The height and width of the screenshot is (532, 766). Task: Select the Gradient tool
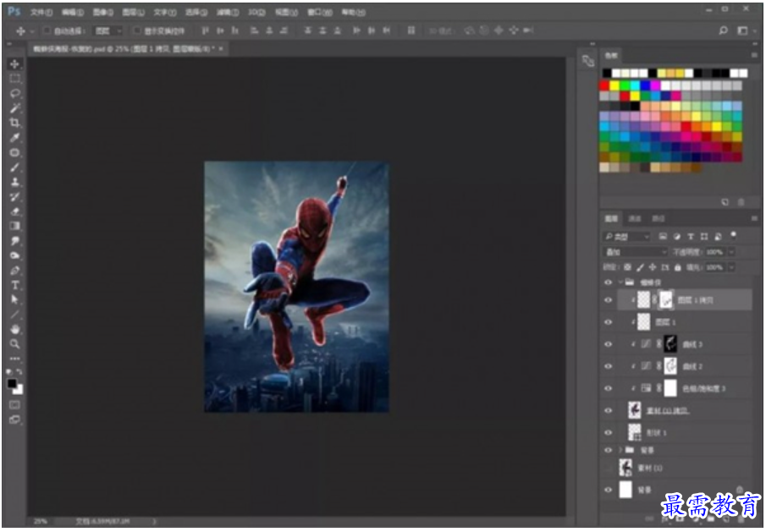click(14, 226)
